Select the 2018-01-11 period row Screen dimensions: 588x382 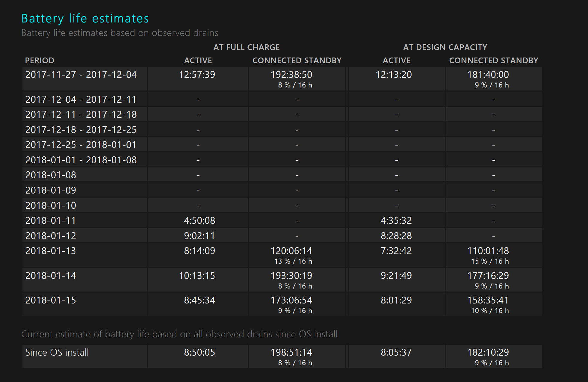tap(51, 221)
